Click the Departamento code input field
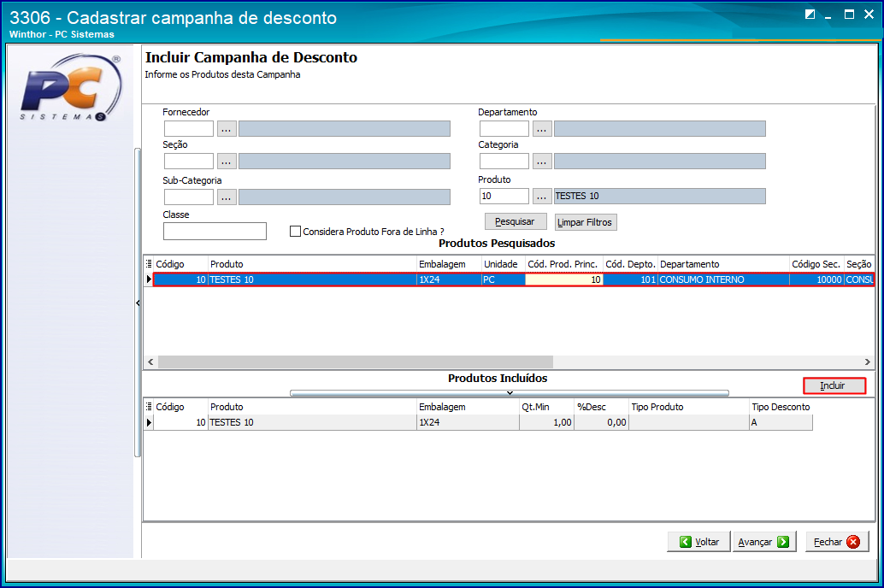This screenshot has width=884, height=588. click(x=504, y=128)
